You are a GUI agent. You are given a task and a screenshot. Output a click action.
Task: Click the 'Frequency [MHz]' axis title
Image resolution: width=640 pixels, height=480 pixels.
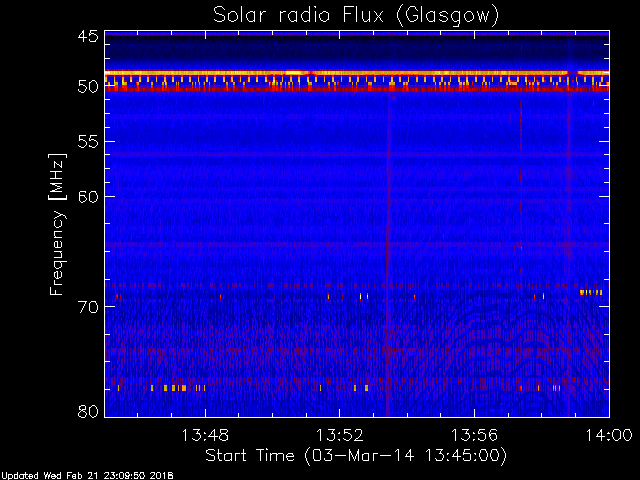(x=57, y=224)
